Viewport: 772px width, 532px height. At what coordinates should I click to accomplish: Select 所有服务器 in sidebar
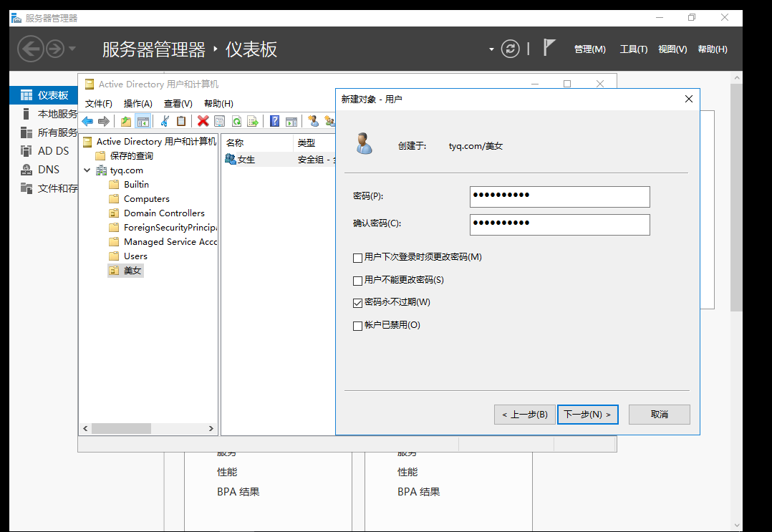point(44,132)
